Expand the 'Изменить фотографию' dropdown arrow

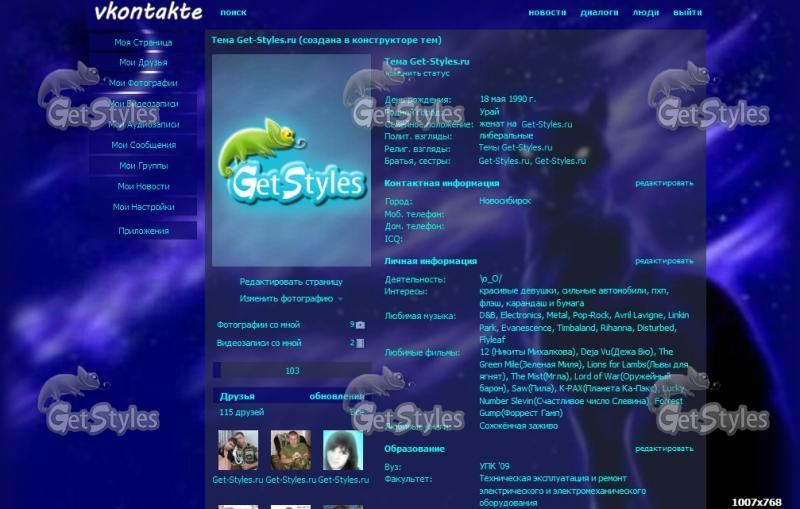tap(340, 299)
